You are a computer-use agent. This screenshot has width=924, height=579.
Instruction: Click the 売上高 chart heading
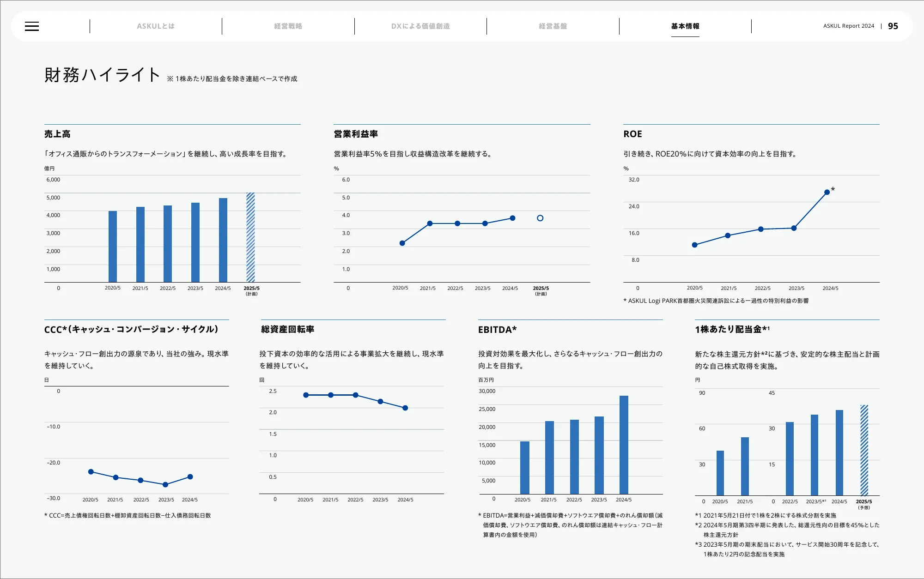pos(57,134)
